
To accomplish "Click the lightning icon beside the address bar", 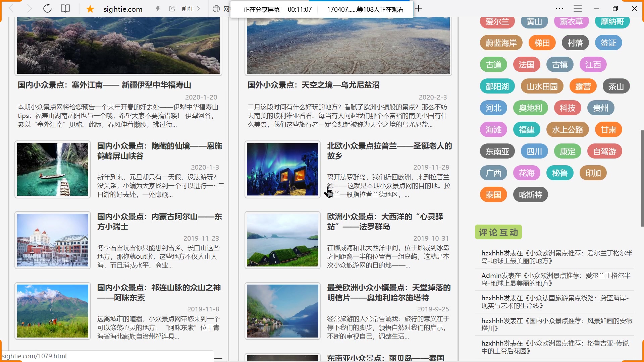I will 157,8.
